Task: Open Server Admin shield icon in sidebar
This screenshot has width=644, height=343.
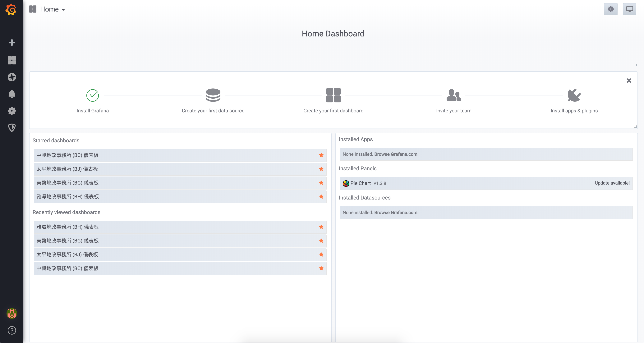Action: coord(12,128)
